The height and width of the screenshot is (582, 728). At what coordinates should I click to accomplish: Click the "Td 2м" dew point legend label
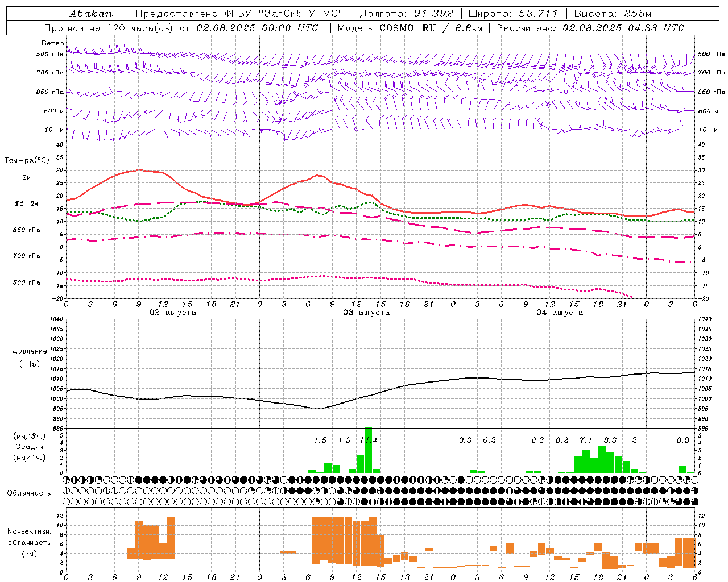click(x=27, y=203)
